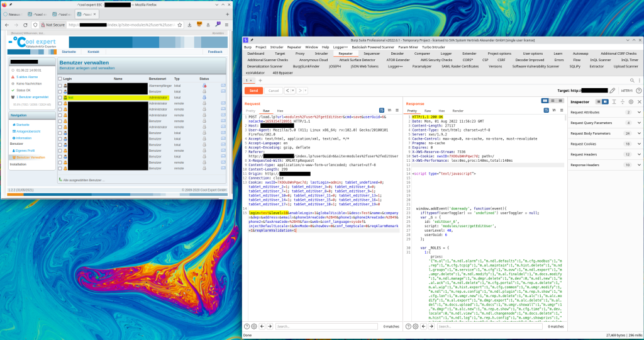644x340 pixels.
Task: Edit the Burp target with the pencil icon
Action: 613,91
